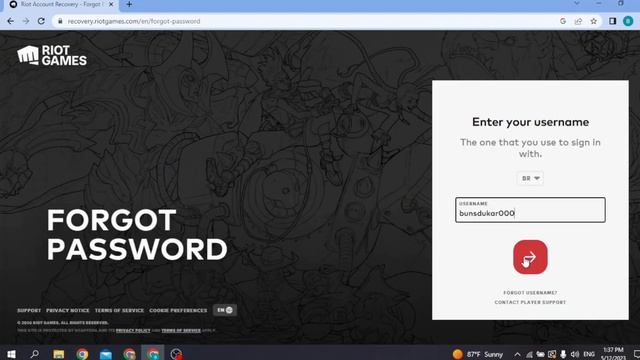Open the taskbar clock and calendar

(613, 354)
